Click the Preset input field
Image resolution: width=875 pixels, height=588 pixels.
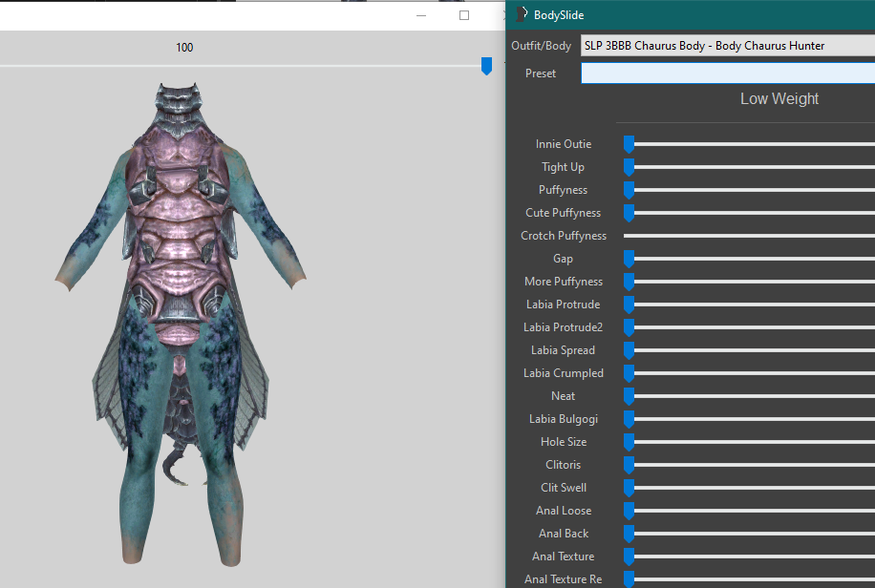tap(728, 73)
